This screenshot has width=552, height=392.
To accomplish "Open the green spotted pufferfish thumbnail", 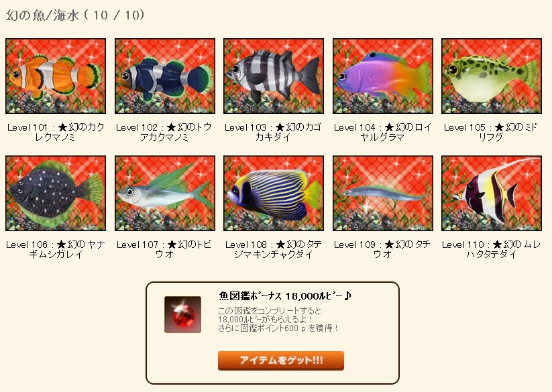I will tap(492, 76).
